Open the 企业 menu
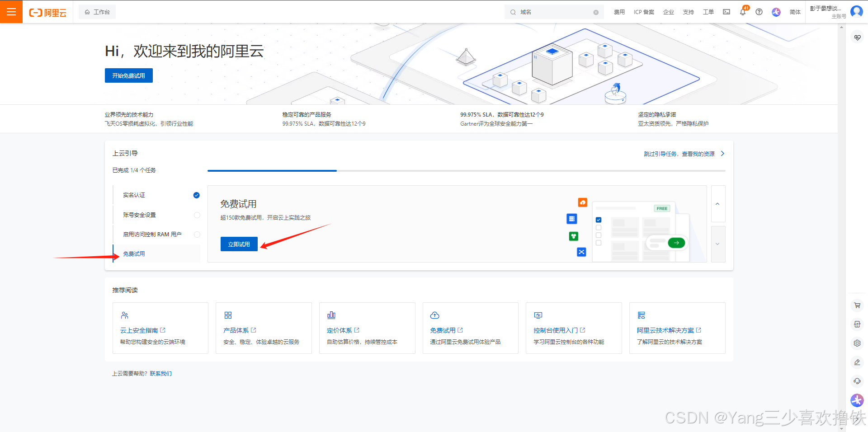 669,12
